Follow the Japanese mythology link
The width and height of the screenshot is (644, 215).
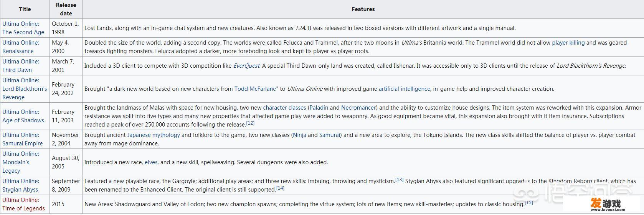[x=154, y=135]
